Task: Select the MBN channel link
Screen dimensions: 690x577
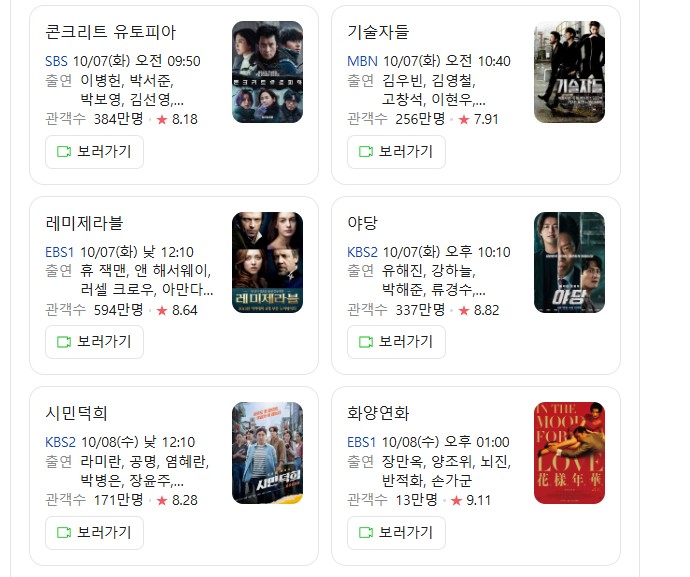Action: [x=362, y=61]
